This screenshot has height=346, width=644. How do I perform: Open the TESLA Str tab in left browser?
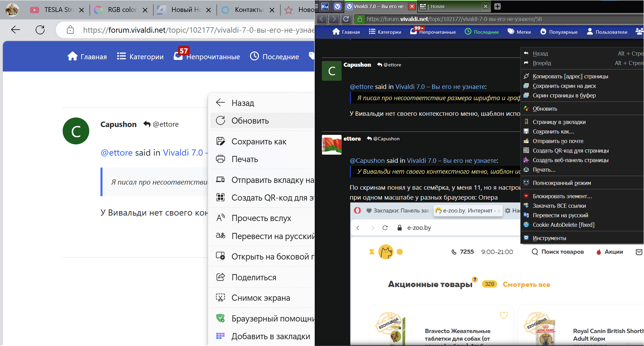click(x=52, y=10)
